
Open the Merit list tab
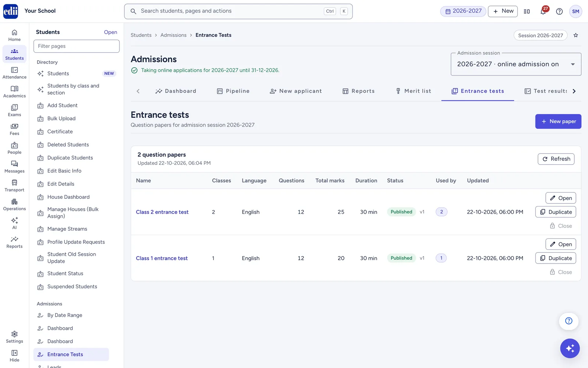(x=413, y=91)
